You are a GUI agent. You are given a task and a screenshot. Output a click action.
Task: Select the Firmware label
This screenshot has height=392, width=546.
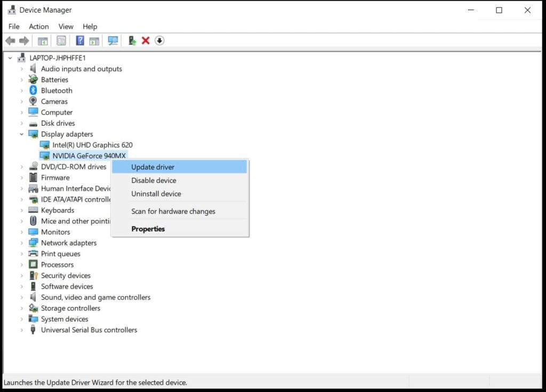(55, 177)
